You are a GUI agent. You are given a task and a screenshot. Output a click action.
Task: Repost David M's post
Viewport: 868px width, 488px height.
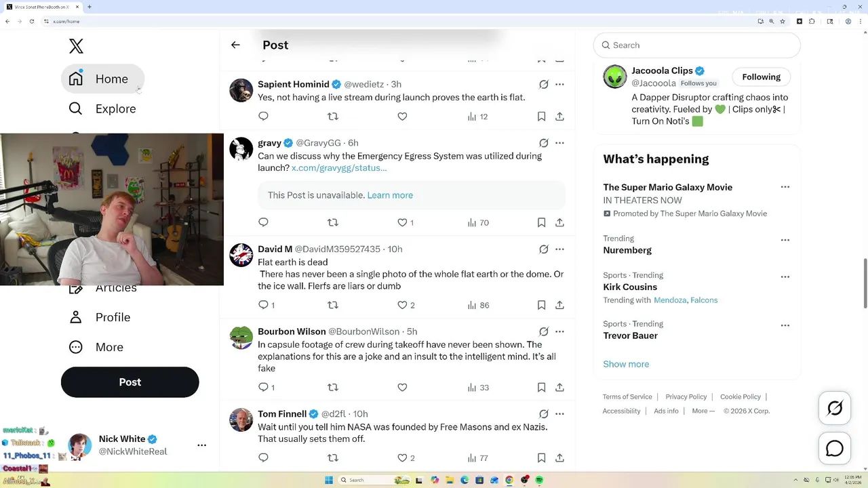(x=333, y=305)
